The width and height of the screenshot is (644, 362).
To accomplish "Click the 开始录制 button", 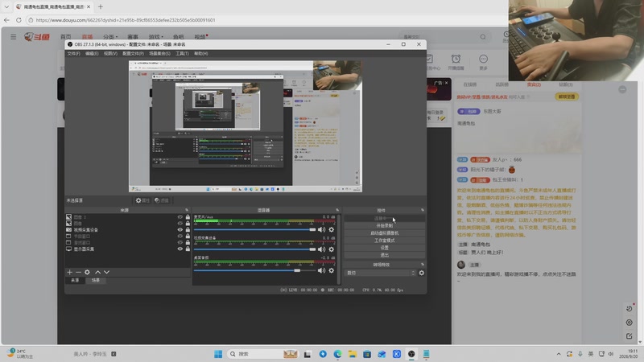I will 385,226.
